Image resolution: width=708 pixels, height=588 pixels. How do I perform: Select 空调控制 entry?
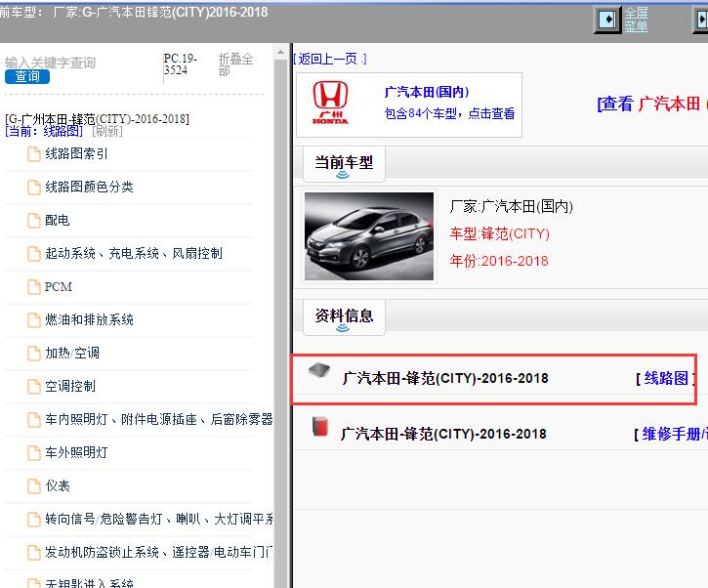pyautogui.click(x=70, y=386)
